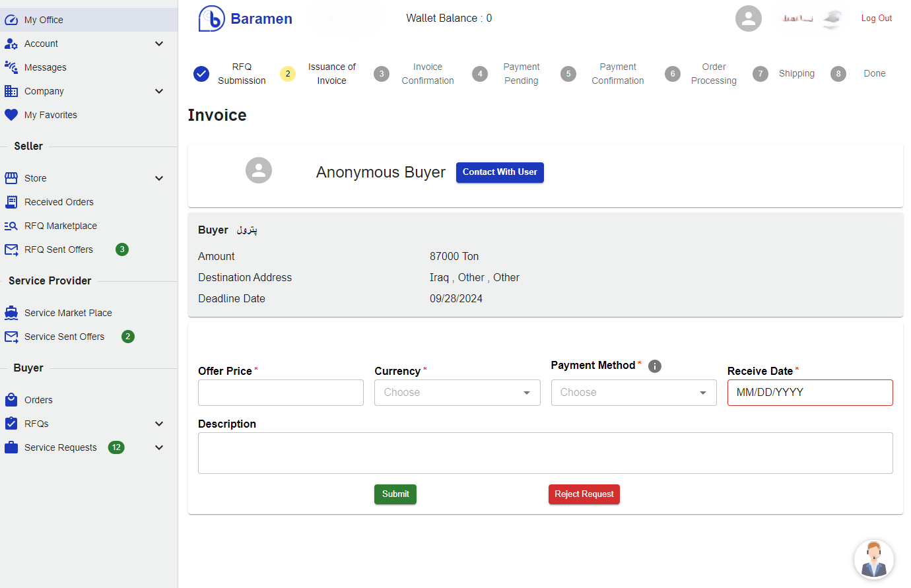The height and width of the screenshot is (588, 911).
Task: Click the Offer Price input field
Action: pos(281,393)
